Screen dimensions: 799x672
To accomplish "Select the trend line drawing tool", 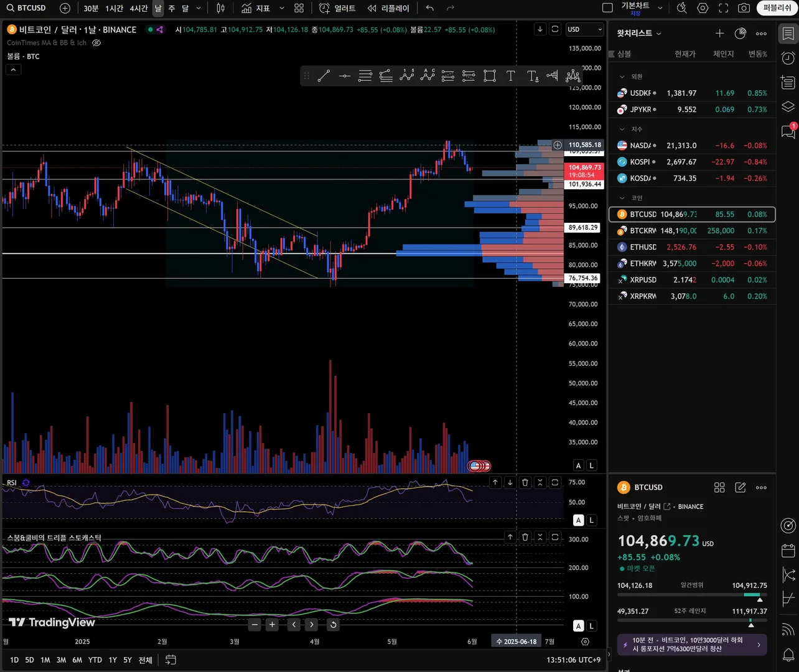I will (324, 76).
